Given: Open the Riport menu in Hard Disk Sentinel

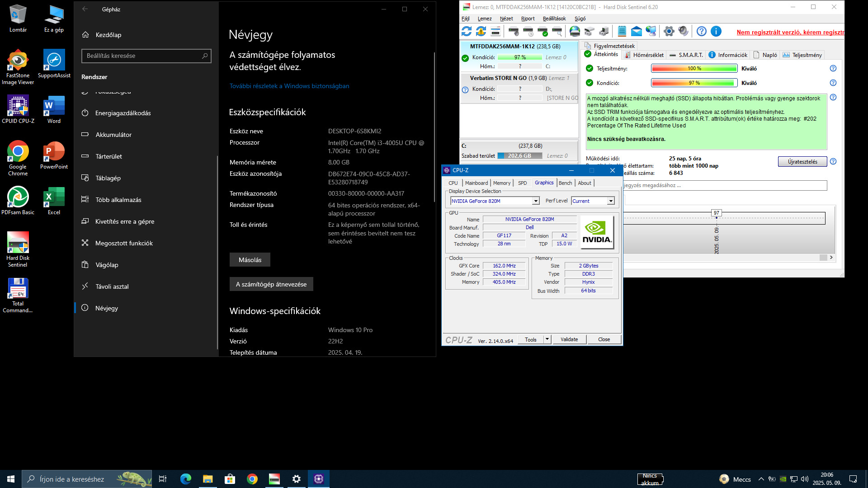Looking at the screenshot, I should 528,19.
